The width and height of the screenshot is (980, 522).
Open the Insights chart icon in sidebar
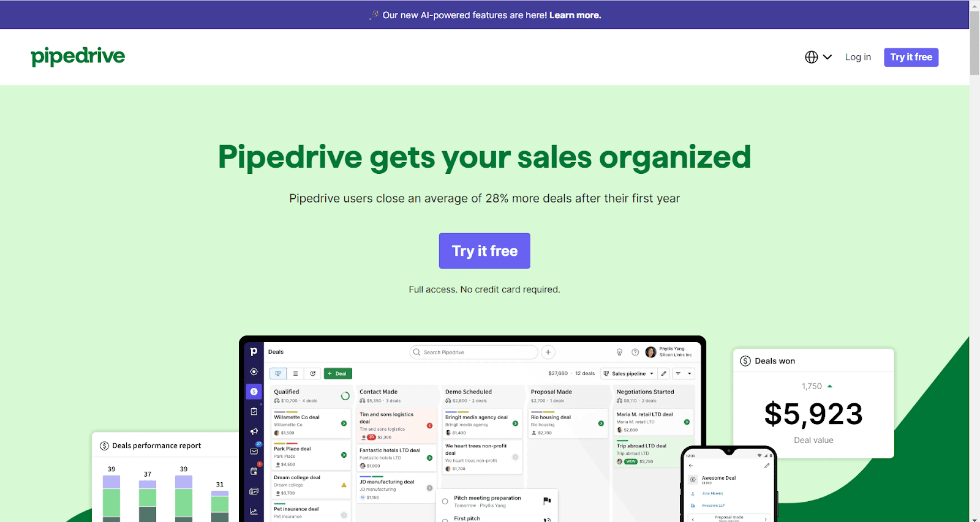coord(254,511)
